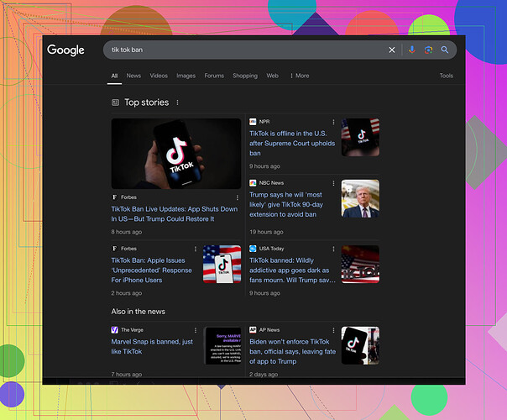The image size is (507, 420).
Task: Open 'TikTok is offline in the U.S.' article
Action: [x=292, y=143]
